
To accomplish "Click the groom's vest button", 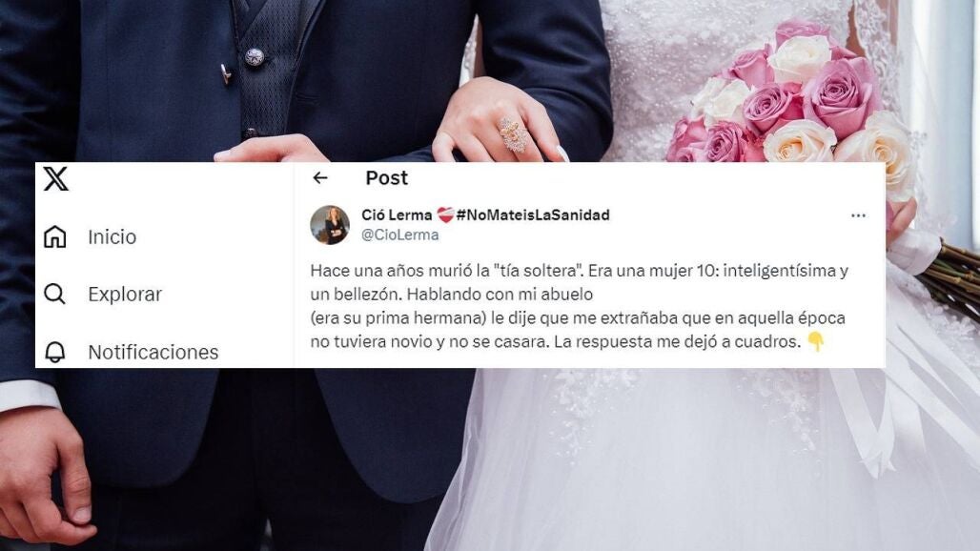I will coord(254,57).
